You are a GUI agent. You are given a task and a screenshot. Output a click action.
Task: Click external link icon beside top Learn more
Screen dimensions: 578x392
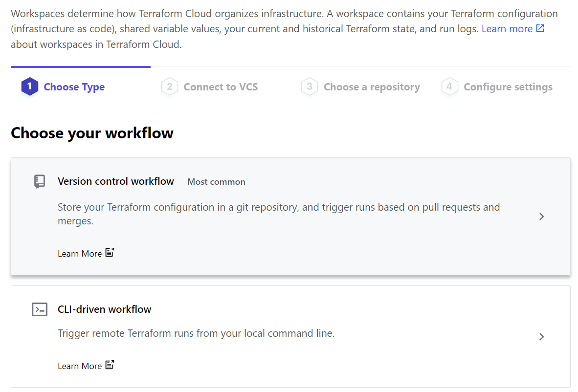tap(540, 29)
